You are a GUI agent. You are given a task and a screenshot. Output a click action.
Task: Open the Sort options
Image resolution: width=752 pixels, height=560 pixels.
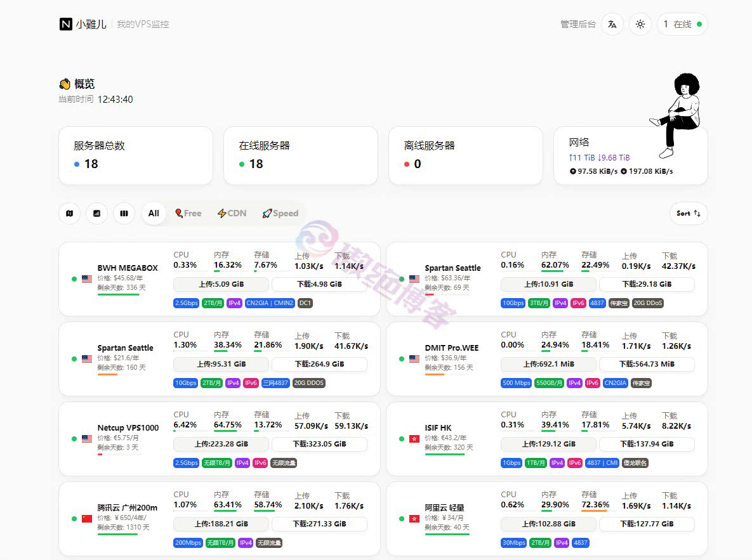[688, 214]
